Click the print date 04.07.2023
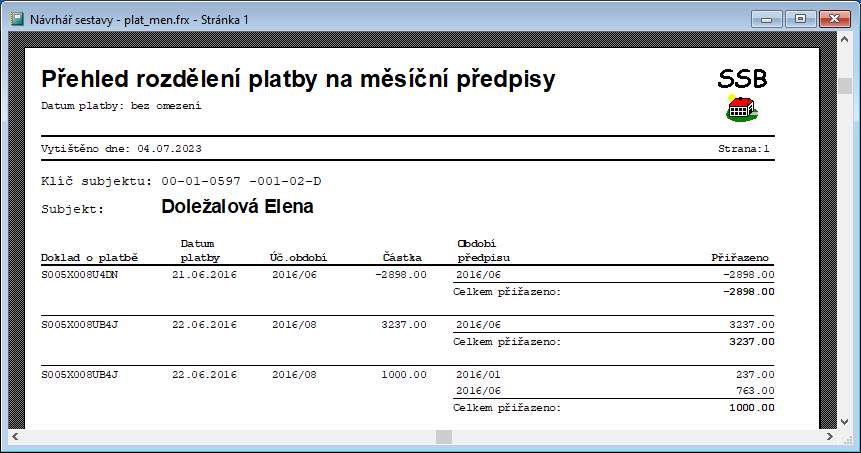The image size is (861, 453). (x=169, y=148)
